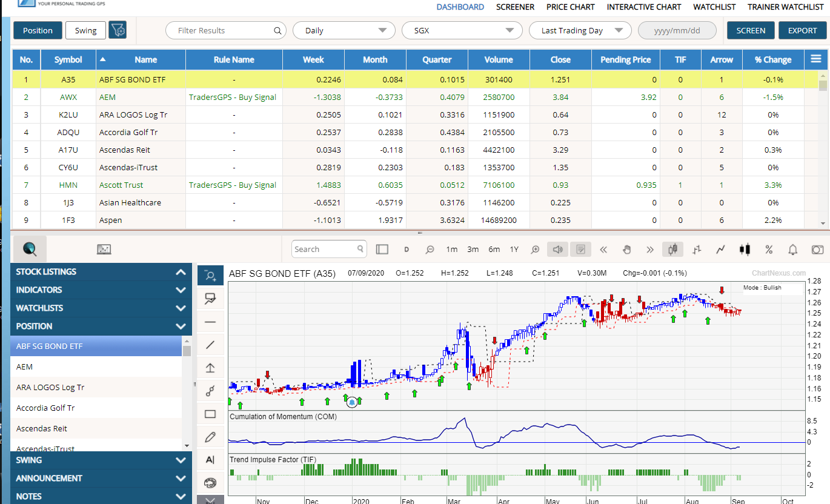Open the screener filter settings gear icon
This screenshot has height=504, width=830.
click(x=118, y=30)
